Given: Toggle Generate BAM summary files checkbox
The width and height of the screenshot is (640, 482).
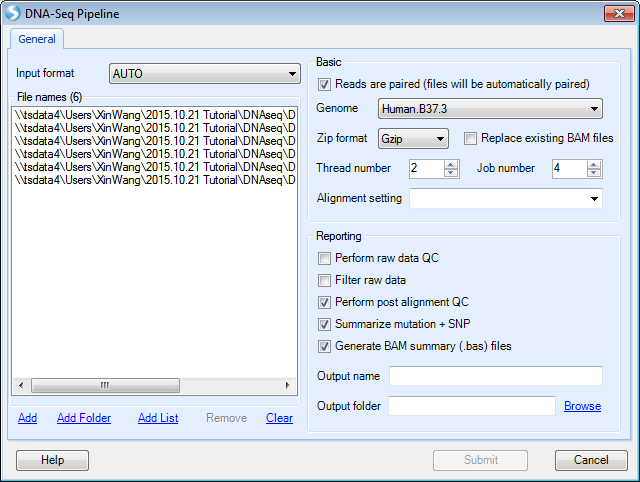Looking at the screenshot, I should 324,347.
